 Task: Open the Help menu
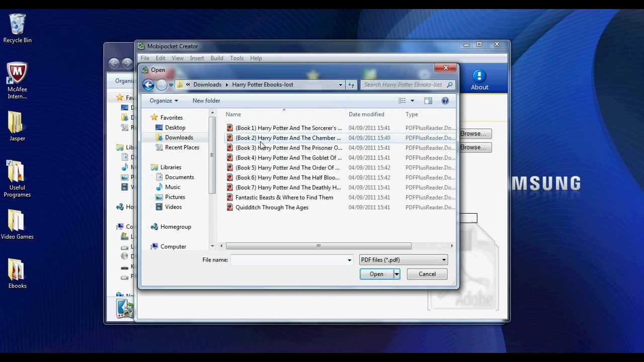click(x=256, y=58)
